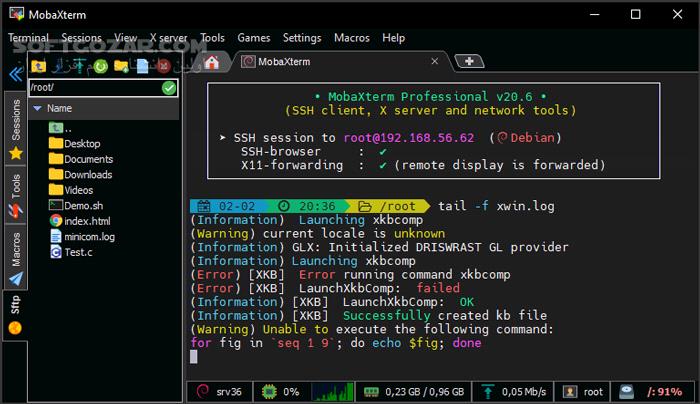
Task: Open the Macros side panel
Action: 16,257
